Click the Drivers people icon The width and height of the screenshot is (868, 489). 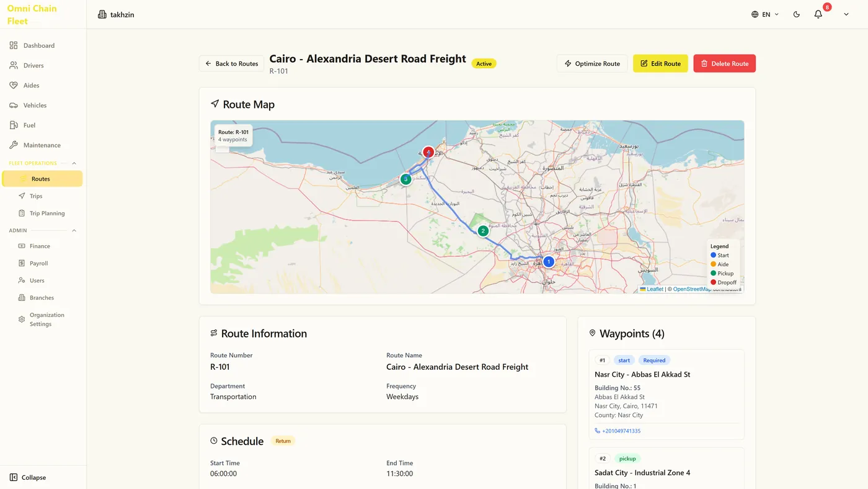pos(14,65)
